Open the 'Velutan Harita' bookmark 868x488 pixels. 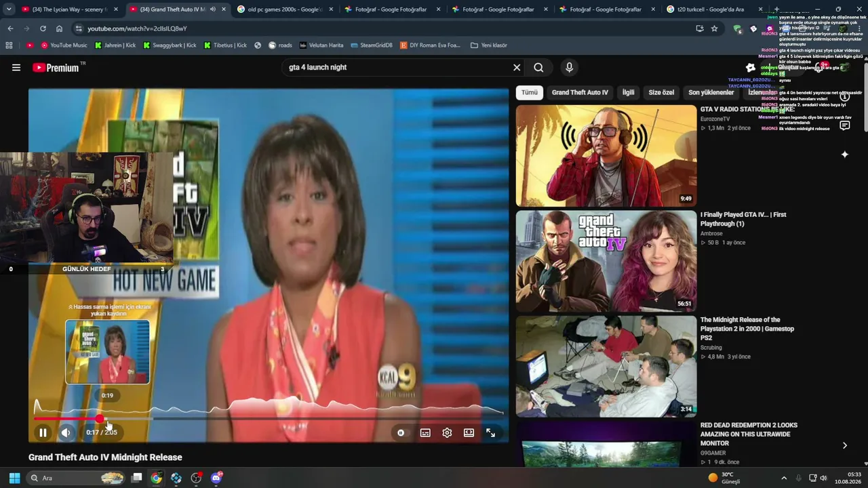pos(321,45)
